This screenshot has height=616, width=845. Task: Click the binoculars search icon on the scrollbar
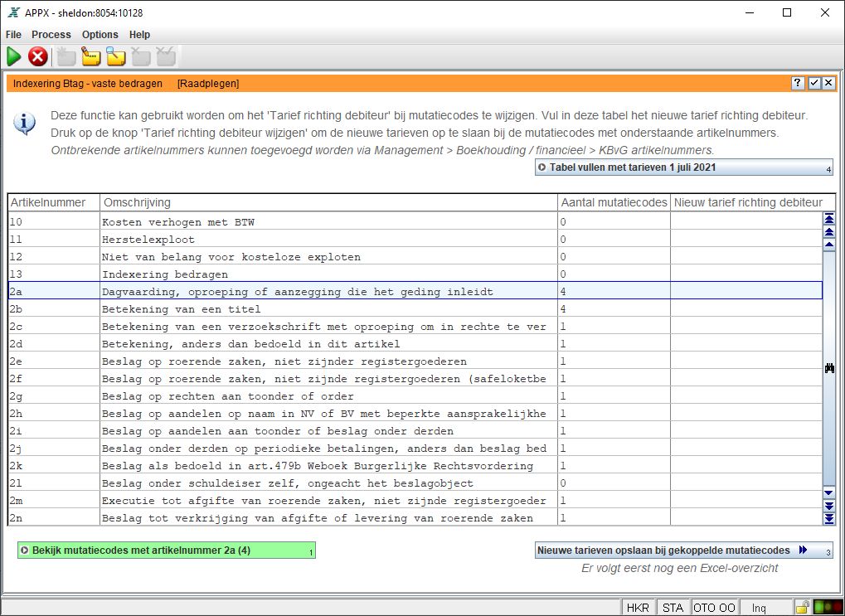[829, 368]
